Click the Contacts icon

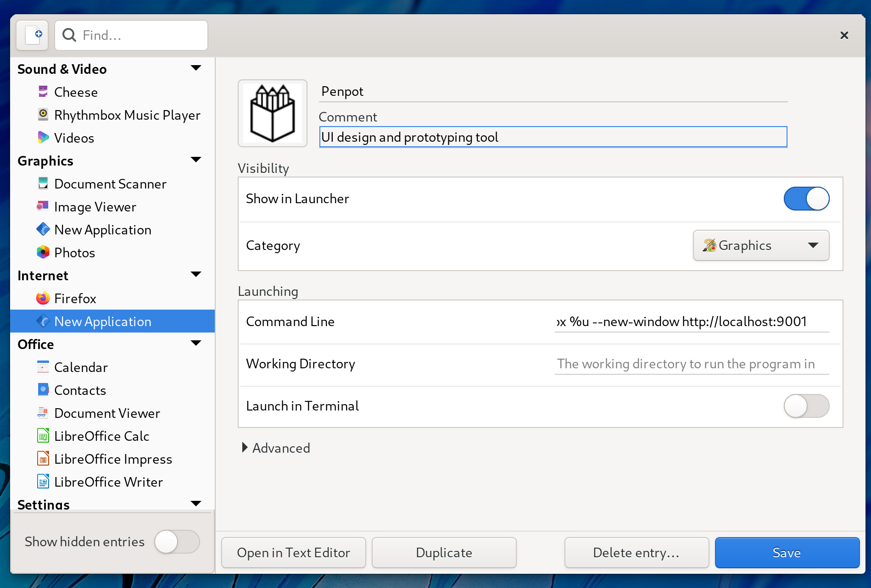click(43, 389)
